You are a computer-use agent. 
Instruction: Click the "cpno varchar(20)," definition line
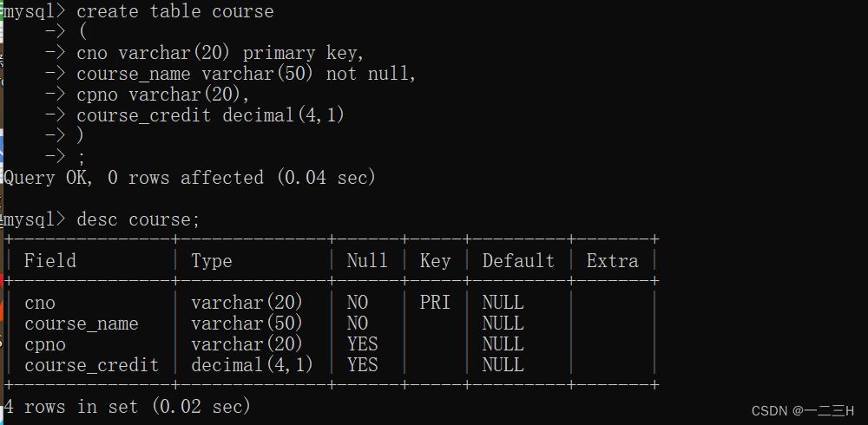click(163, 95)
